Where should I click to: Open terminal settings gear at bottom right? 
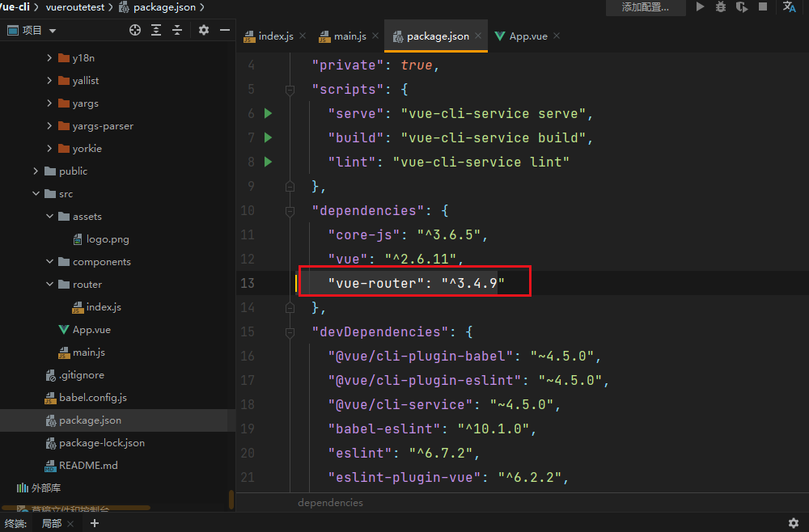(x=794, y=523)
